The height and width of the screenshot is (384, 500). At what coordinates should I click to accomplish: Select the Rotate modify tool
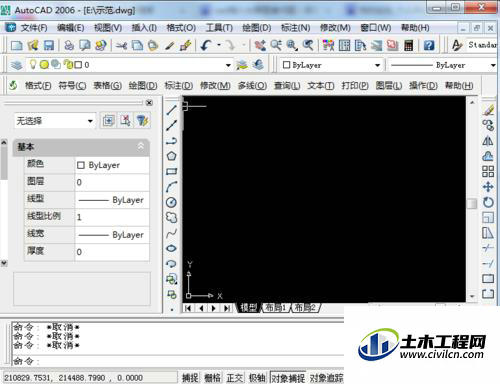[488, 202]
